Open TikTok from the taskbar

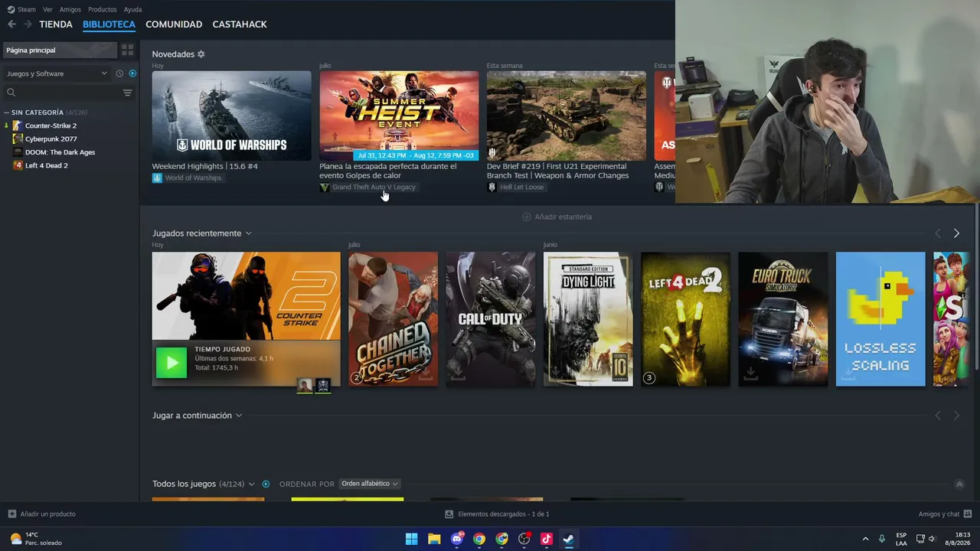(547, 539)
